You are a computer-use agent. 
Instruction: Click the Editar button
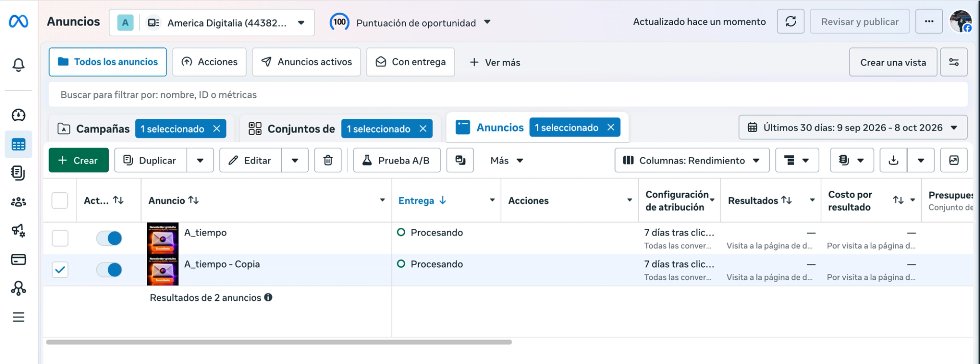(250, 161)
